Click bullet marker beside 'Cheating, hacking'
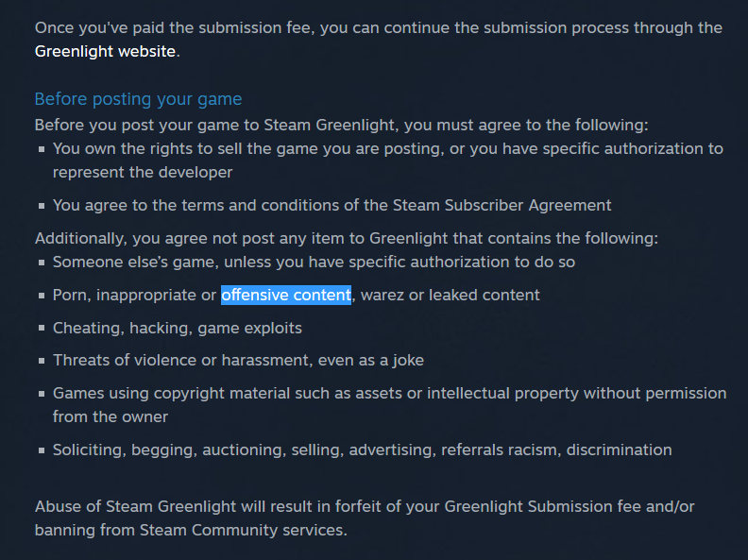The height and width of the screenshot is (560, 748). tap(42, 329)
